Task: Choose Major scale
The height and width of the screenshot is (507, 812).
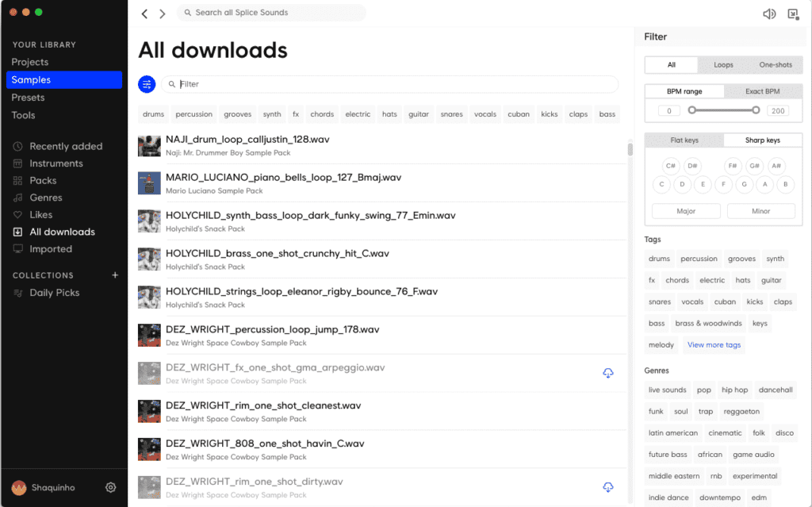Action: (x=686, y=211)
